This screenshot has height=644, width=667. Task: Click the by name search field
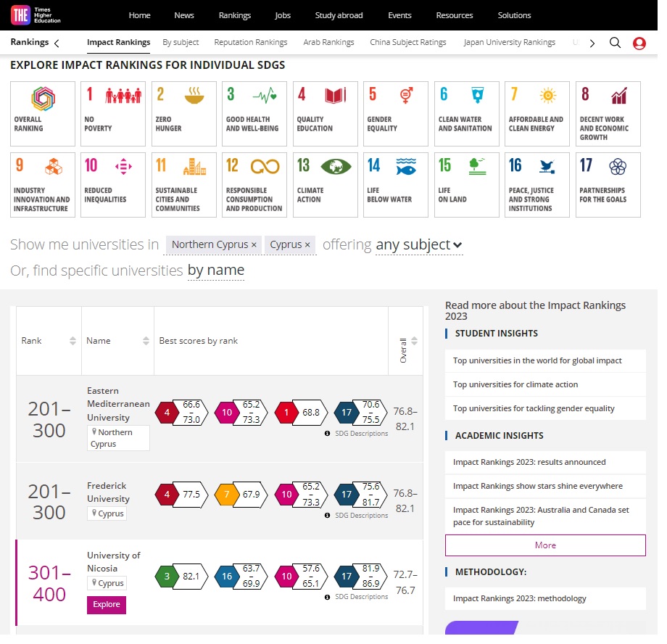point(215,271)
